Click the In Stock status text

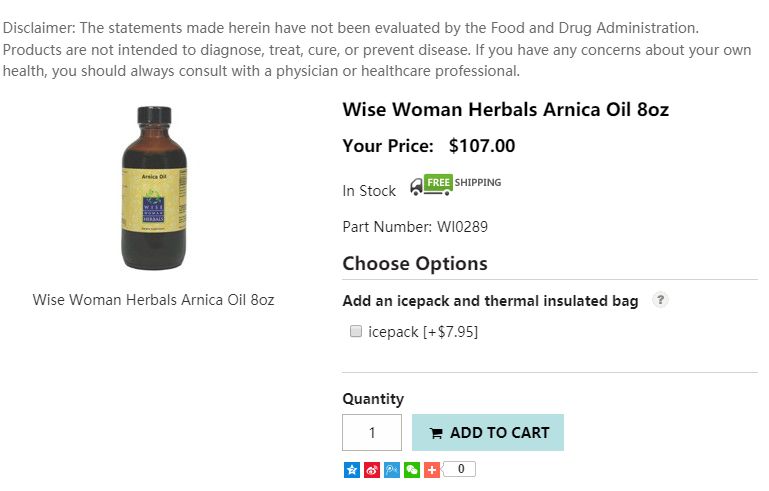pos(369,191)
